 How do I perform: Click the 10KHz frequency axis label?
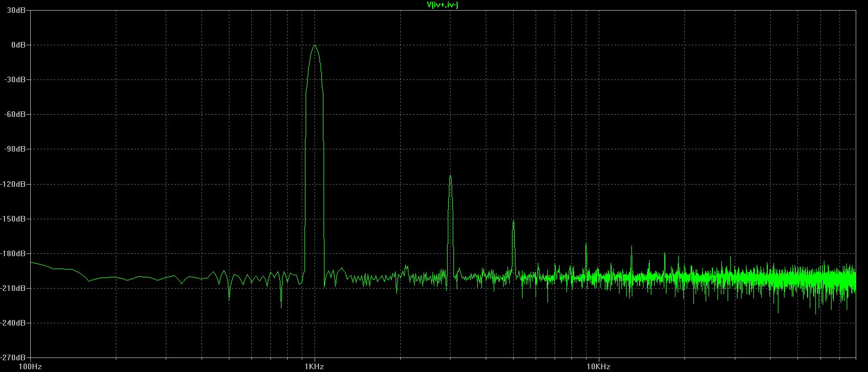[598, 366]
